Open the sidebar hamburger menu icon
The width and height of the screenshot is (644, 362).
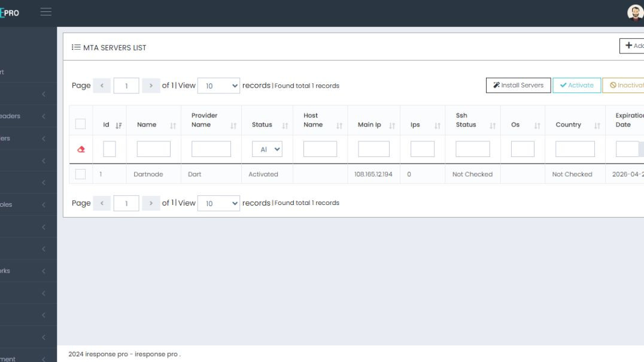click(45, 10)
